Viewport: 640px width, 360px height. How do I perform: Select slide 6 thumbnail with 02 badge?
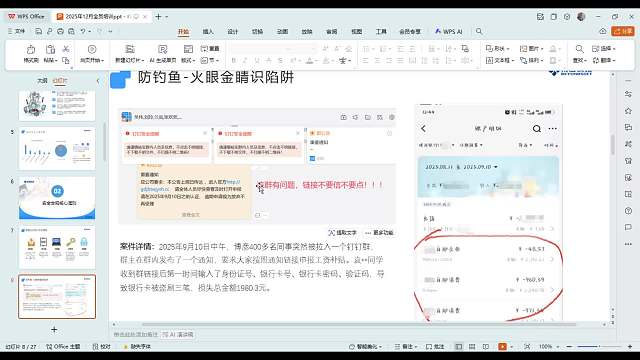click(x=57, y=198)
